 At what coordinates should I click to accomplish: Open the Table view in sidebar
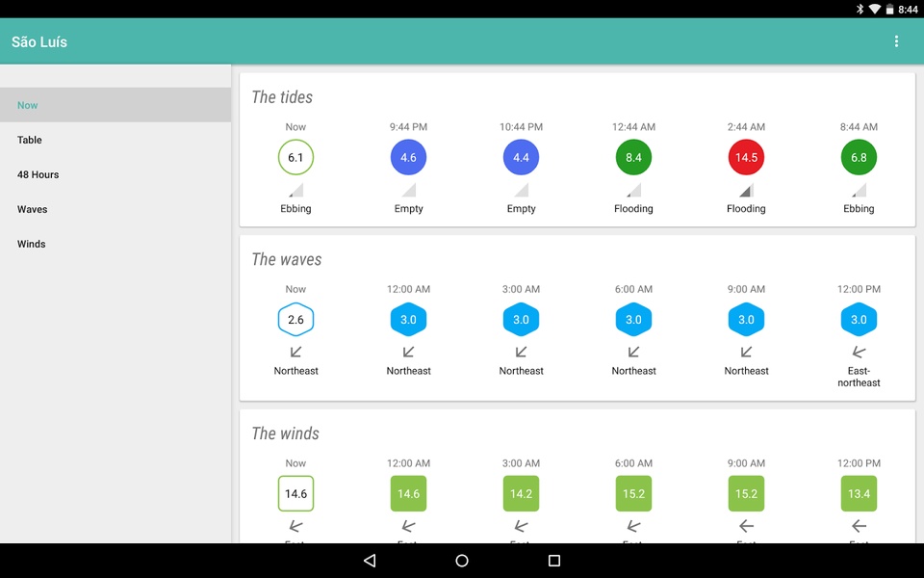[x=115, y=140]
